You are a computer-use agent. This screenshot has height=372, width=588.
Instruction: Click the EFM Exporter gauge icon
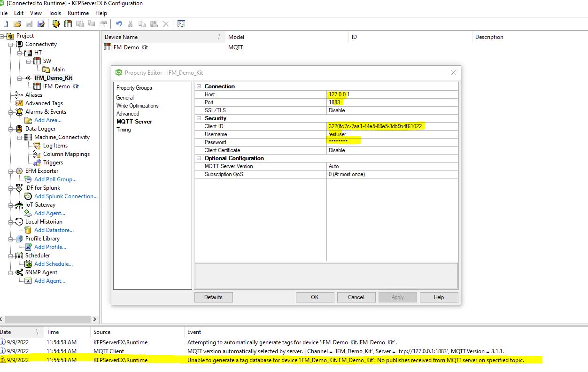(x=19, y=171)
